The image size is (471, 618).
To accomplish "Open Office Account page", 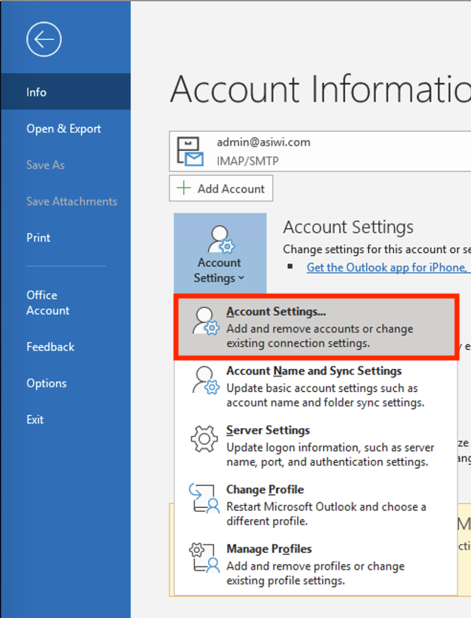I will click(x=65, y=303).
